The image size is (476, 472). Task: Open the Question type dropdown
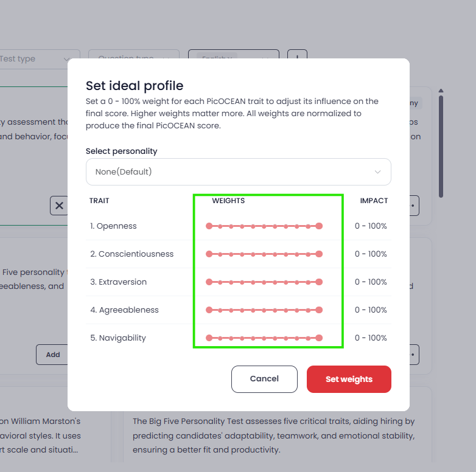pyautogui.click(x=134, y=55)
